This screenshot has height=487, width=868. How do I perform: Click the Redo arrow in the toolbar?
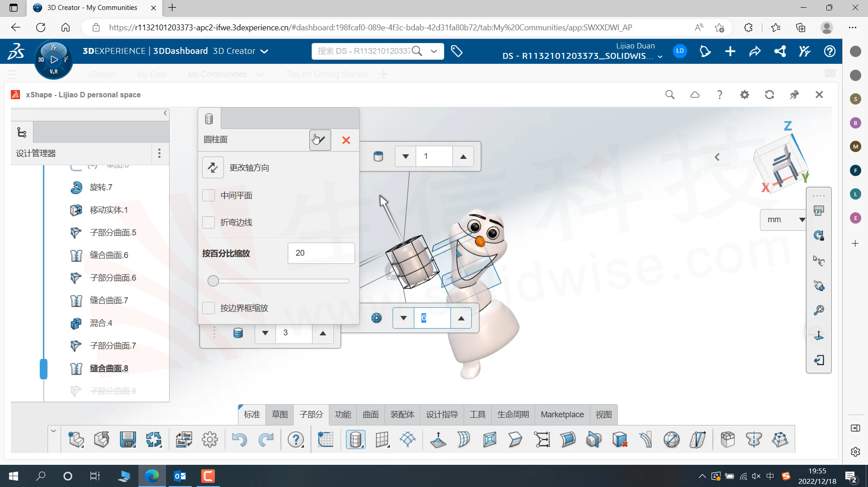[266, 439]
